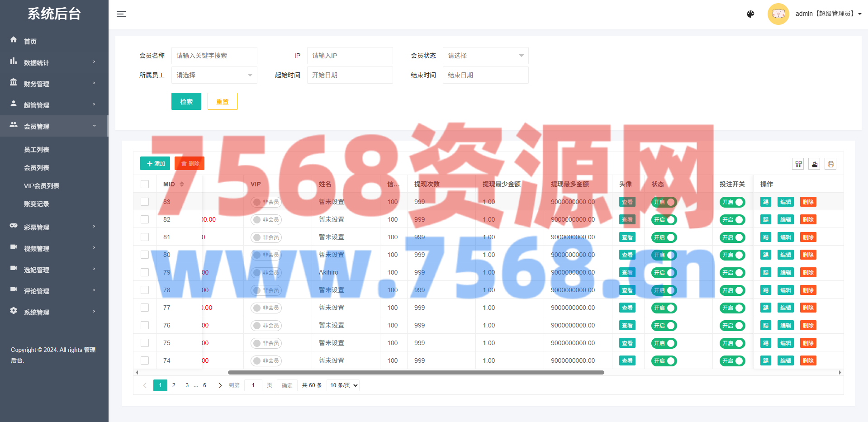Screen dimensions: 868x422
Task: Click the 添加 add button
Action: (x=155, y=163)
